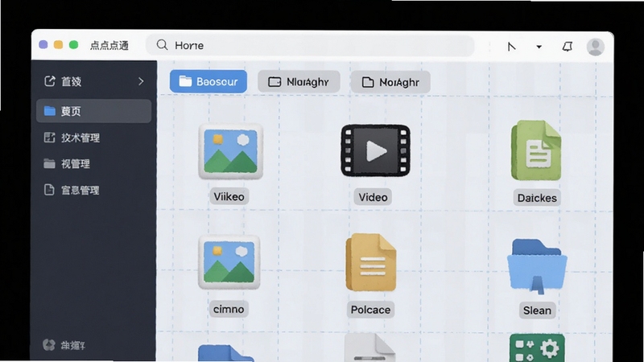This screenshot has height=362, width=644.
Task: Select the highlighted 首页 sidebar folder
Action: 94,111
